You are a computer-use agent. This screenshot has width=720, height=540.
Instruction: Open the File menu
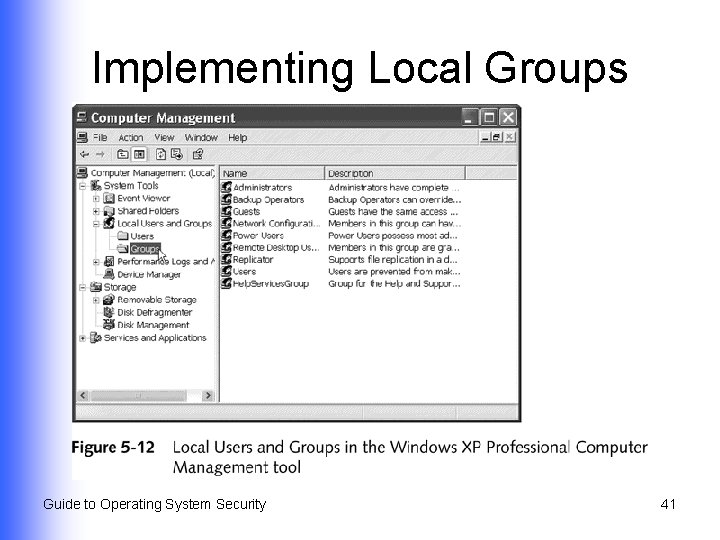(100, 137)
